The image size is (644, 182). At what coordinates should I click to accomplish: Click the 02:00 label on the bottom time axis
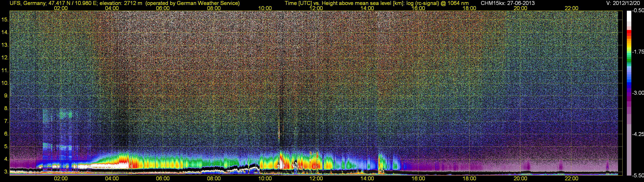click(x=61, y=179)
